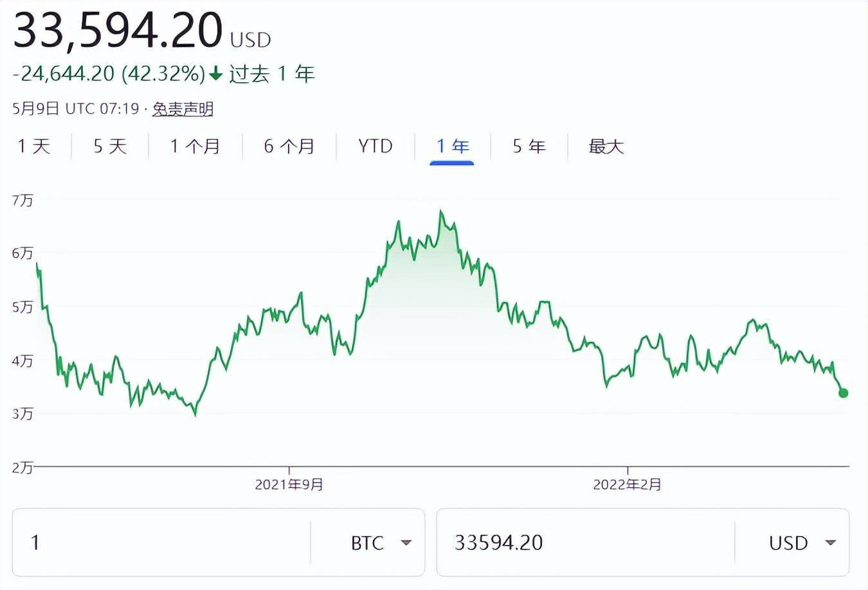Switch chart to 5 年 view
The width and height of the screenshot is (868, 590).
[529, 147]
